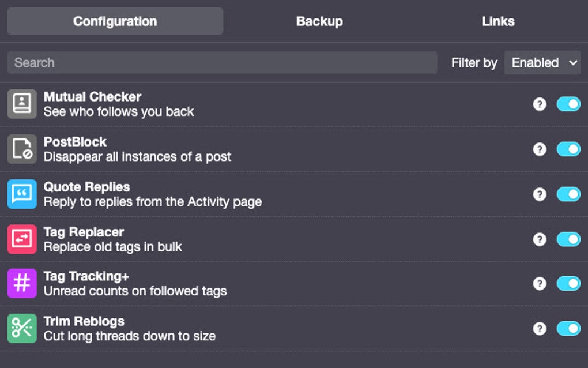Click the Mutual Checker profile icon
The width and height of the screenshot is (588, 368).
(21, 103)
